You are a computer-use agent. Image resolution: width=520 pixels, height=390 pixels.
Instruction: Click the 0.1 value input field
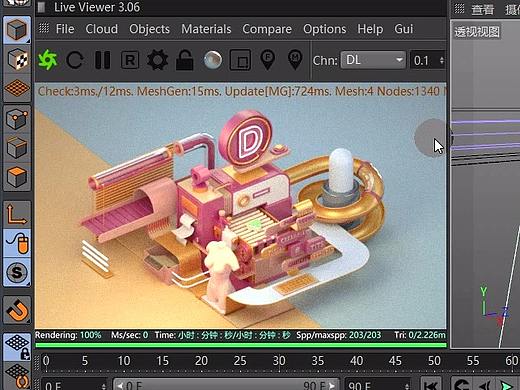click(x=424, y=60)
